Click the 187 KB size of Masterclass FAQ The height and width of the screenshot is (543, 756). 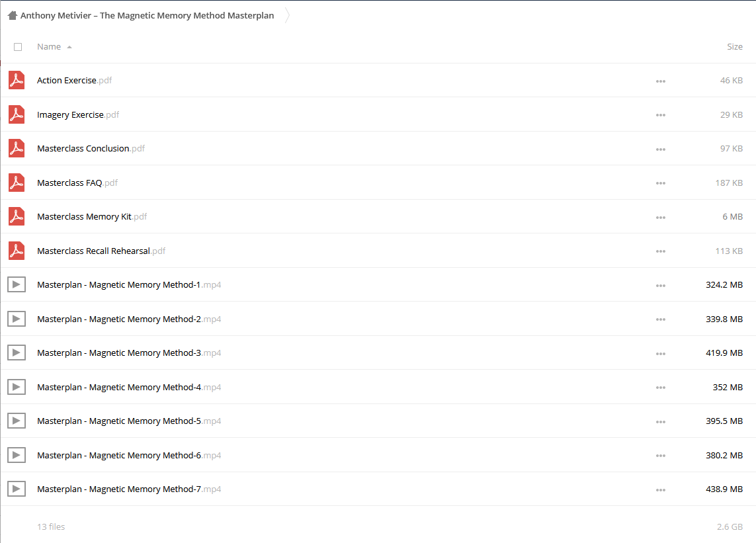click(729, 183)
